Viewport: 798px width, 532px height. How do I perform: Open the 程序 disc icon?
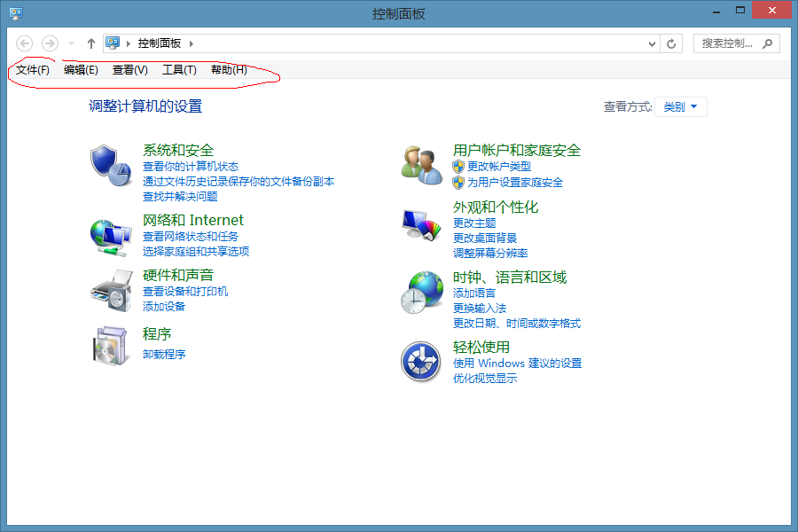[111, 346]
